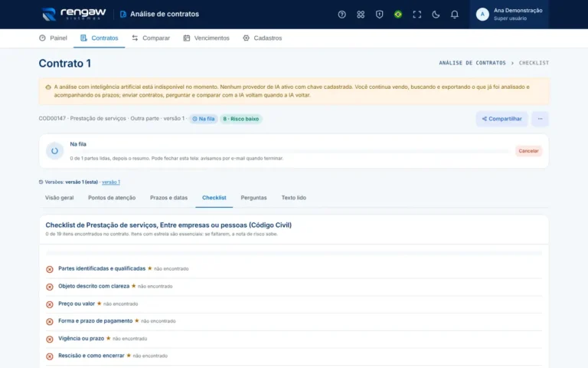Switch to Perguntas tab
This screenshot has width=588, height=368.
pyautogui.click(x=253, y=198)
